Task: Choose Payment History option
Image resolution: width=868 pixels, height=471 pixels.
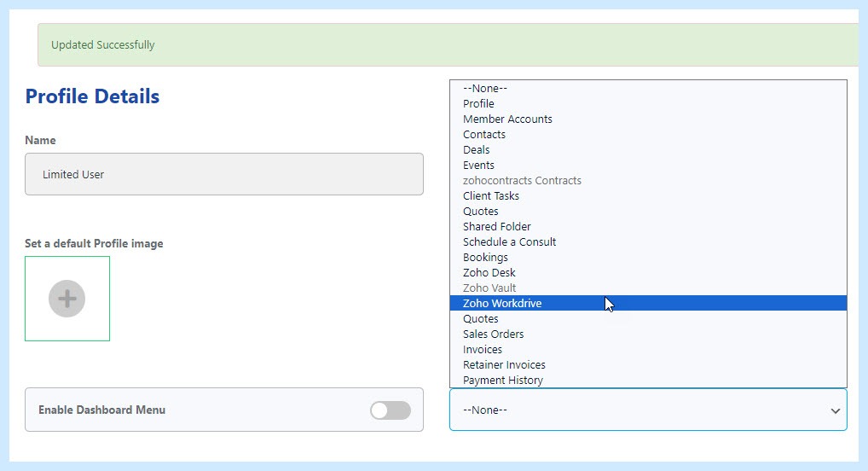Action: (x=648, y=380)
